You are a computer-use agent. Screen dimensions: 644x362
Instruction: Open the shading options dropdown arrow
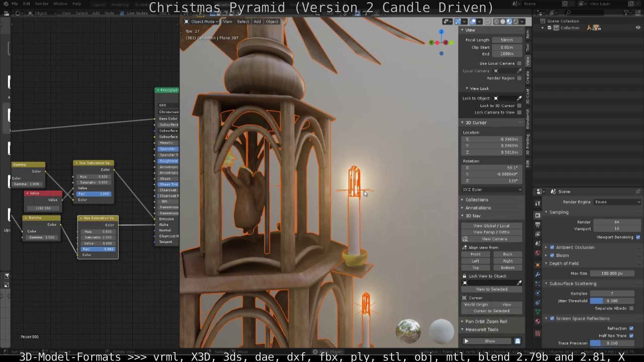pos(522,21)
